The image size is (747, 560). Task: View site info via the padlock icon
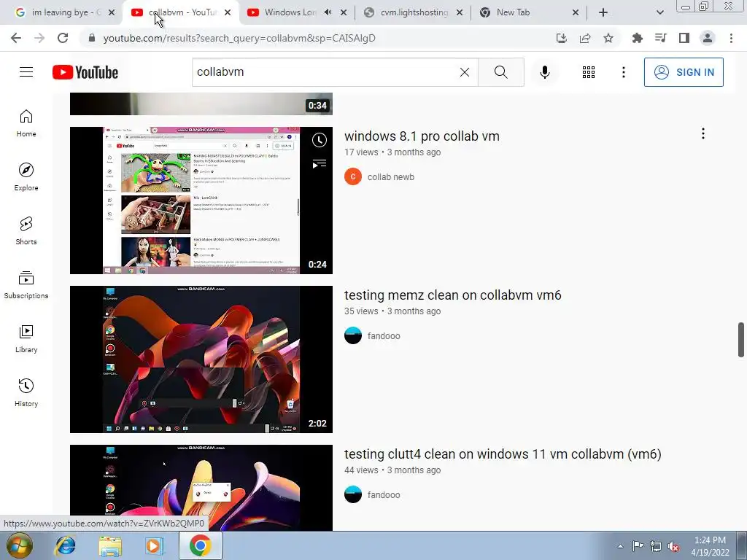point(92,38)
